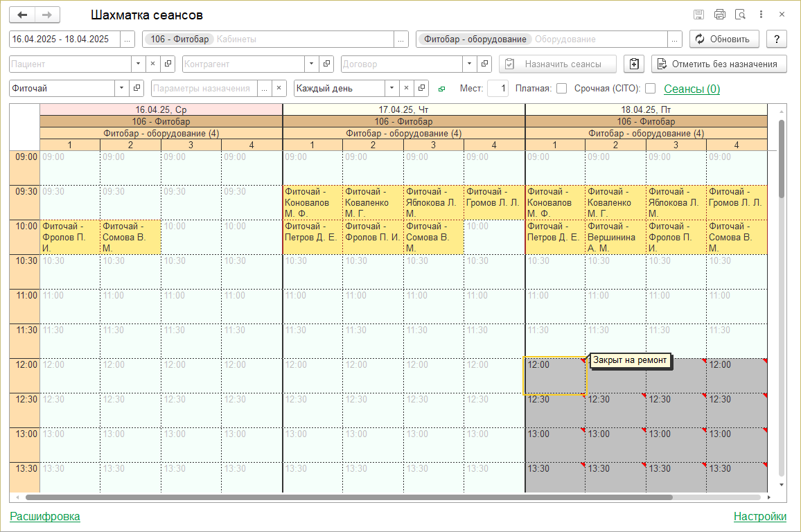801x532 pixels.
Task: Toggle the Срочная (CITO) checkbox
Action: (651, 89)
